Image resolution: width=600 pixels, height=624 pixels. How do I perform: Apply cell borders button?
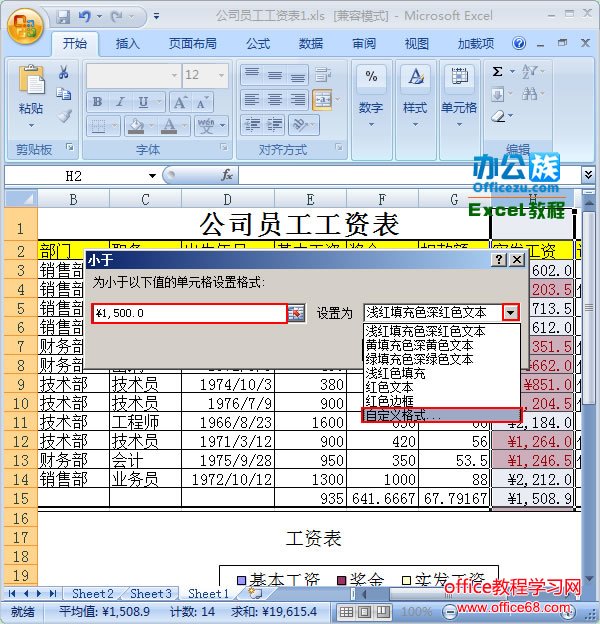pyautogui.click(x=98, y=126)
